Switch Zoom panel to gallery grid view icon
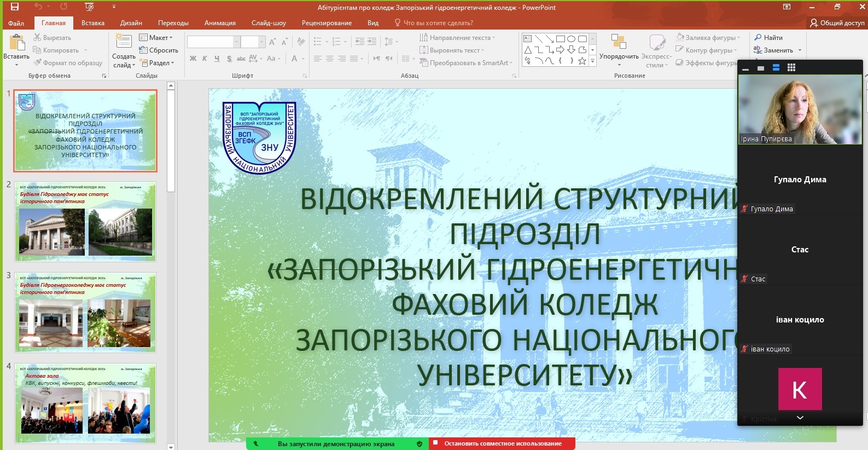The width and height of the screenshot is (868, 450). coord(791,67)
